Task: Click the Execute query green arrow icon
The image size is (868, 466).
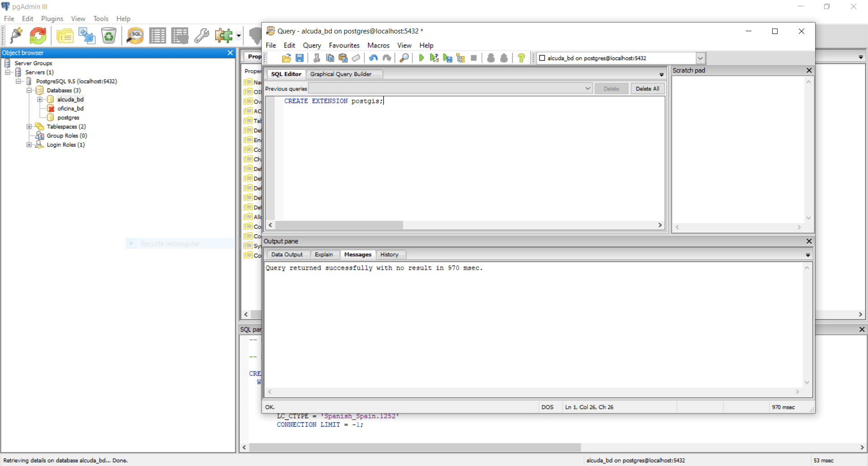Action: click(421, 58)
